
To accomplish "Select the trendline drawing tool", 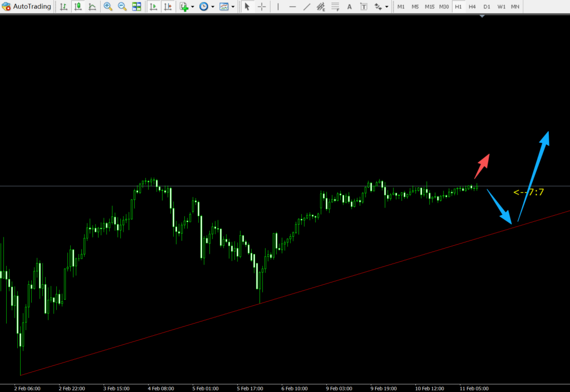I will pyautogui.click(x=307, y=7).
